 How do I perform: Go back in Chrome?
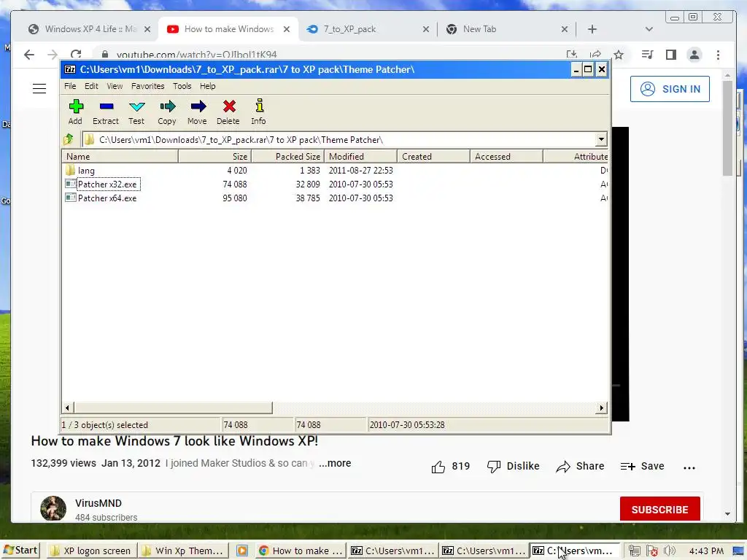coord(29,55)
